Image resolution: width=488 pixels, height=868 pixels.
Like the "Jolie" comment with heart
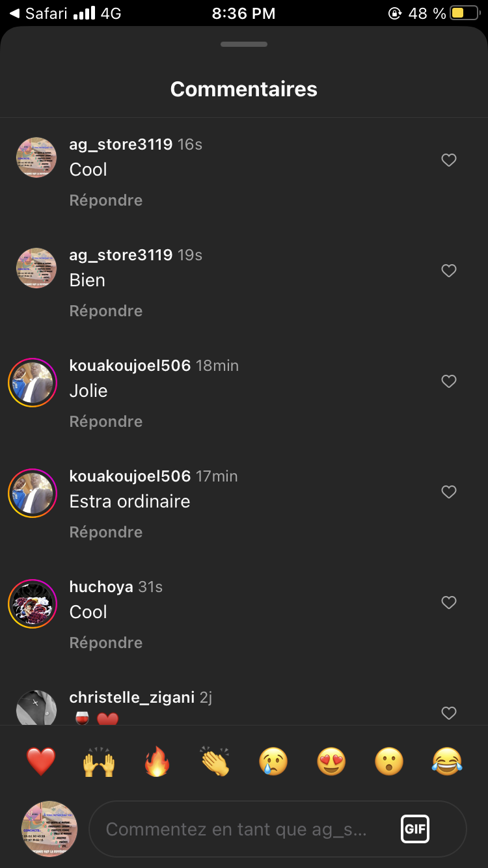pyautogui.click(x=449, y=381)
